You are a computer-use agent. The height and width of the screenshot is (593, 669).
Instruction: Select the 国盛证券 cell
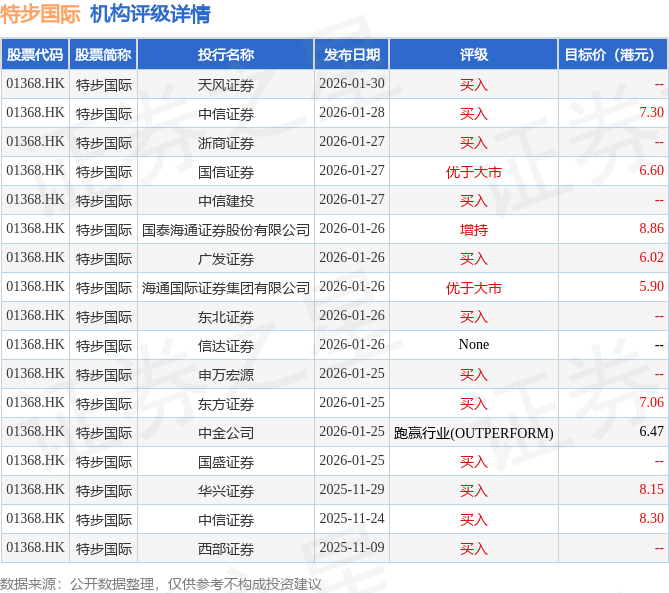(x=226, y=462)
